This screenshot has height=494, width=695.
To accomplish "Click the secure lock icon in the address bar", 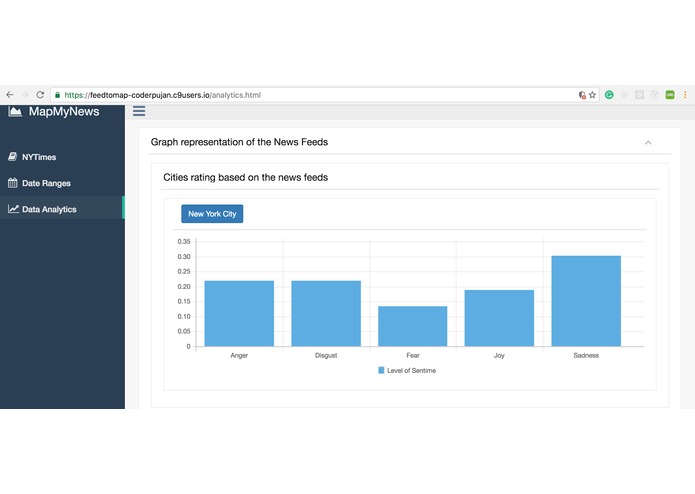I will (57, 95).
